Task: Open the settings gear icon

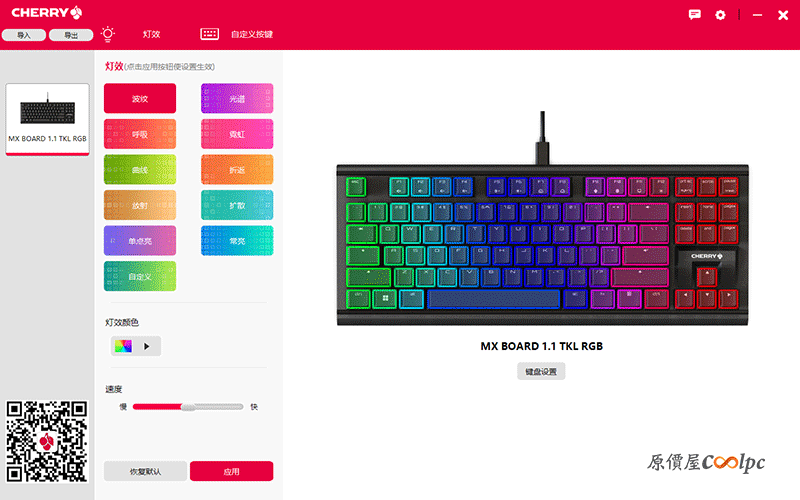Action: (720, 15)
